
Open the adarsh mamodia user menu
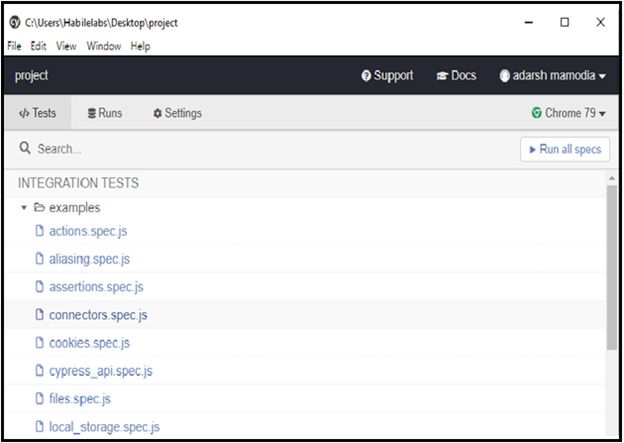click(553, 76)
